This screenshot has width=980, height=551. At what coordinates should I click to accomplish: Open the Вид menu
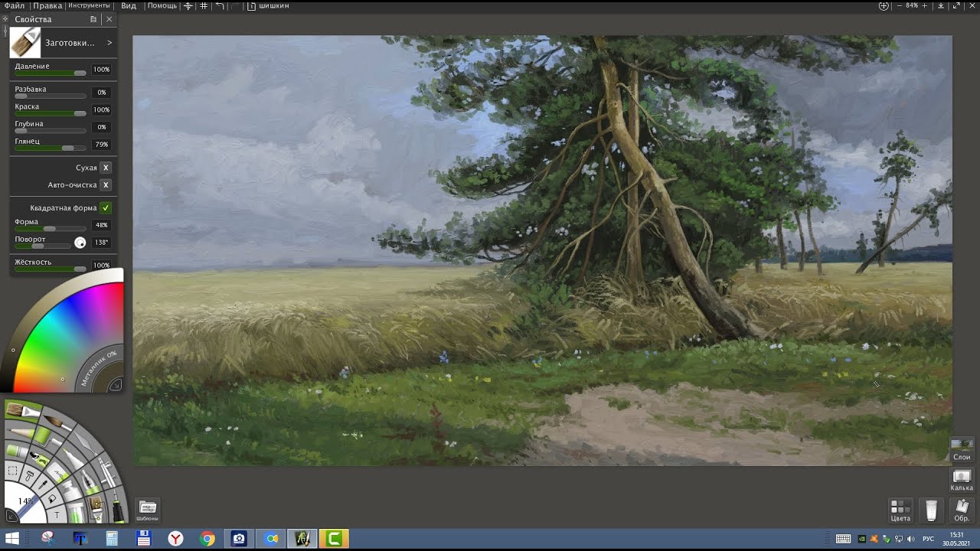point(129,5)
